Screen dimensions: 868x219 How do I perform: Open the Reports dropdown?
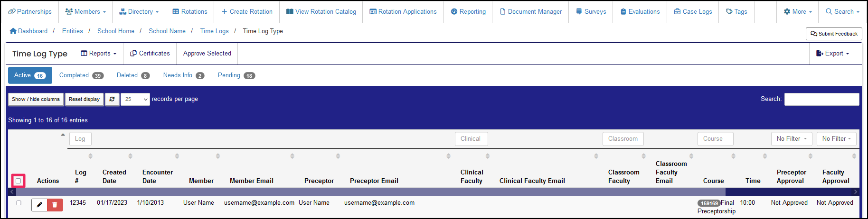pyautogui.click(x=98, y=54)
